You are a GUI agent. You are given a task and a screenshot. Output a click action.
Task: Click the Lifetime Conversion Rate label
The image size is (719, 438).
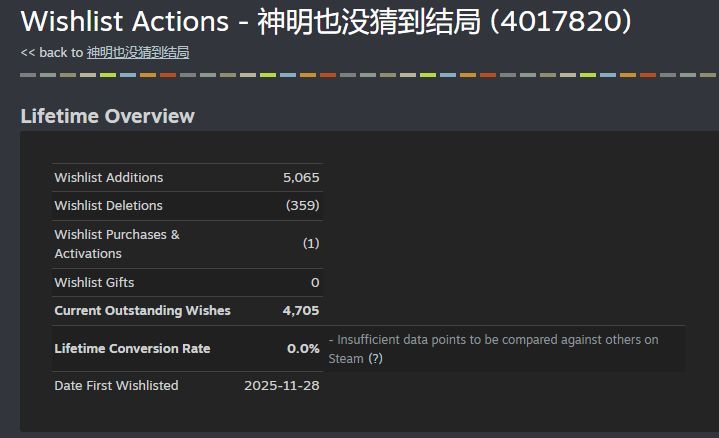pyautogui.click(x=132, y=348)
